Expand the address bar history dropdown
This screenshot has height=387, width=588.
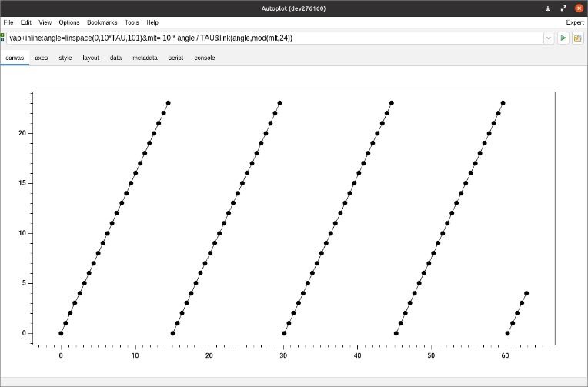click(548, 38)
